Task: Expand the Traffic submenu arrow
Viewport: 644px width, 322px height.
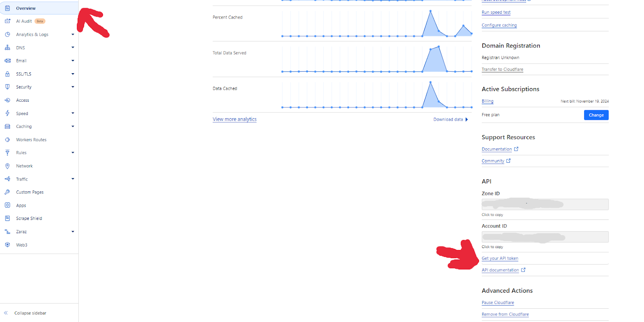Action: (73, 179)
